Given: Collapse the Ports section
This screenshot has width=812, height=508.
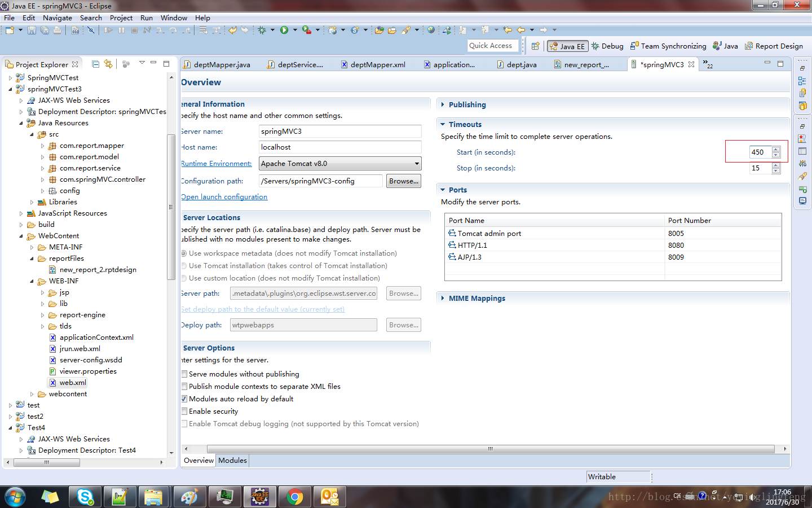Looking at the screenshot, I should pyautogui.click(x=443, y=190).
